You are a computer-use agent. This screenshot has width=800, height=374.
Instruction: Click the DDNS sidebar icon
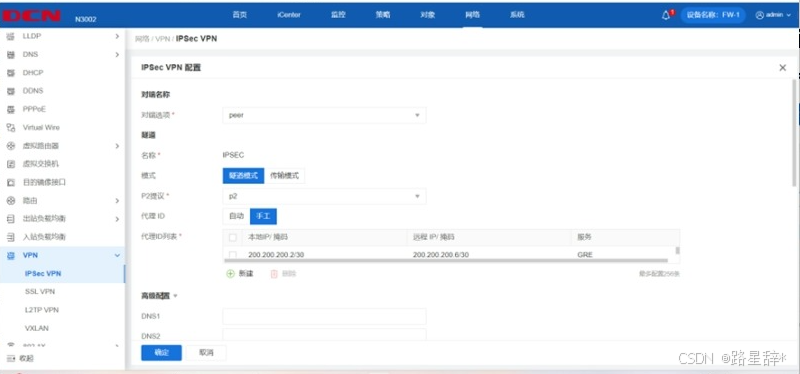(x=10, y=91)
